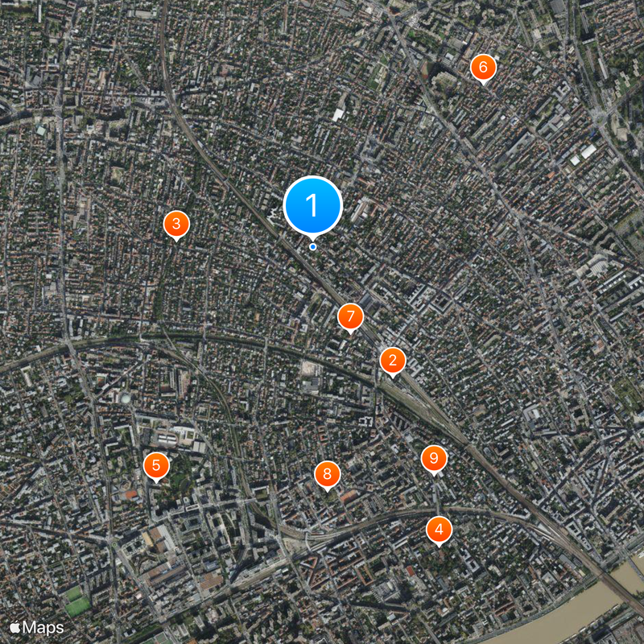The image size is (644, 644).
Task: Click the Apple logo beside the Maps text
Action: [x=14, y=627]
